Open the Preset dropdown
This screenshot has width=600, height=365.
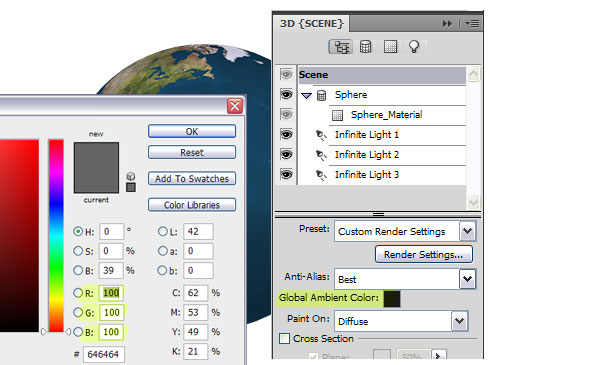click(467, 231)
